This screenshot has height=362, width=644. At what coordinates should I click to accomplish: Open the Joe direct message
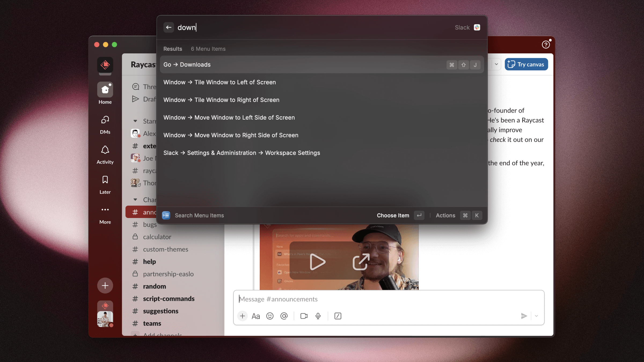(143, 158)
